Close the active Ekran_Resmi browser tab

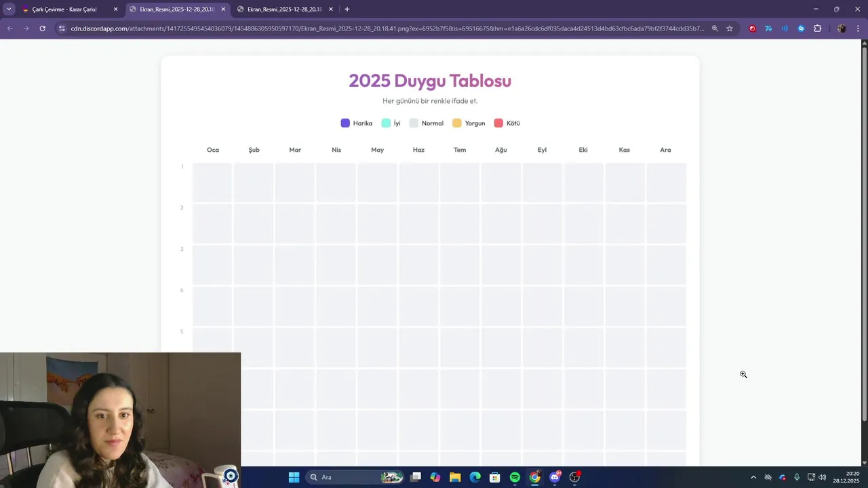(223, 9)
